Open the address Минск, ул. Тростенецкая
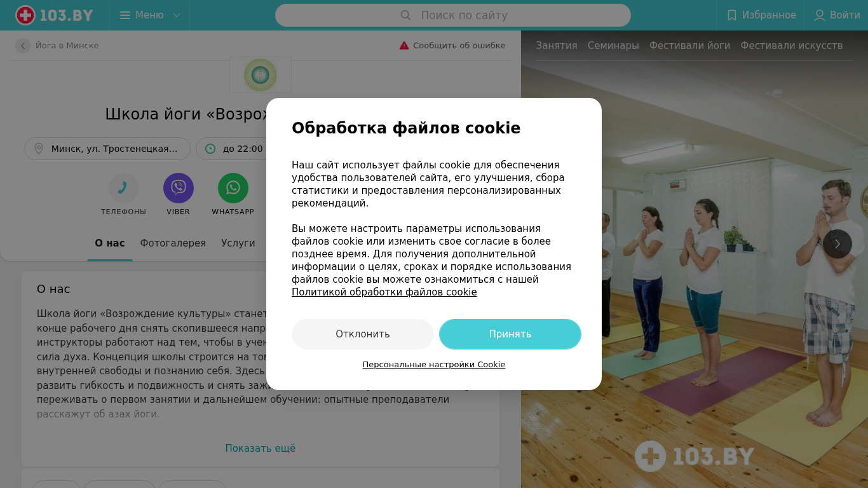 (107, 149)
